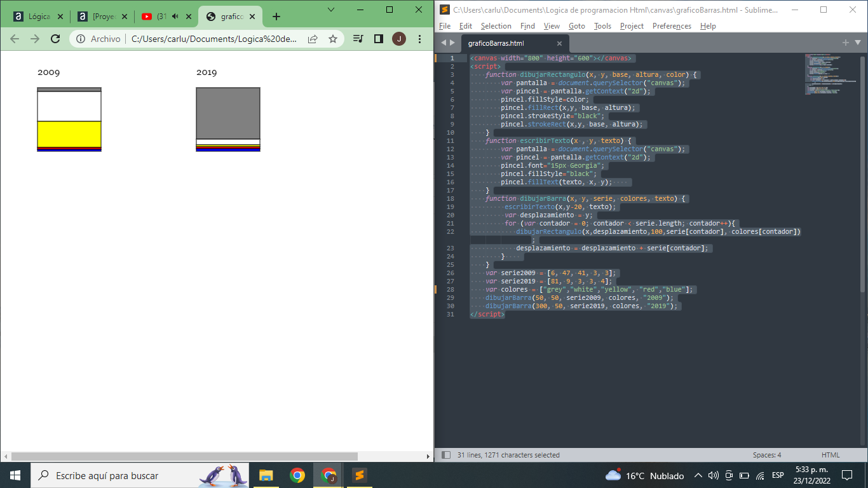Click line number 18 in the Sublime gutter

451,198
